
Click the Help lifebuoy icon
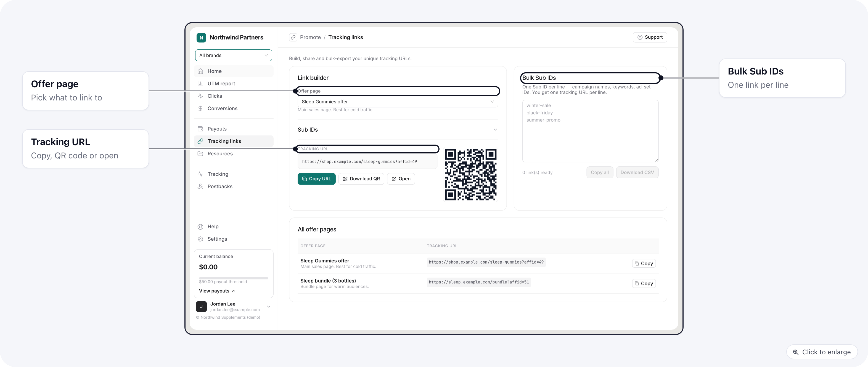tap(200, 227)
